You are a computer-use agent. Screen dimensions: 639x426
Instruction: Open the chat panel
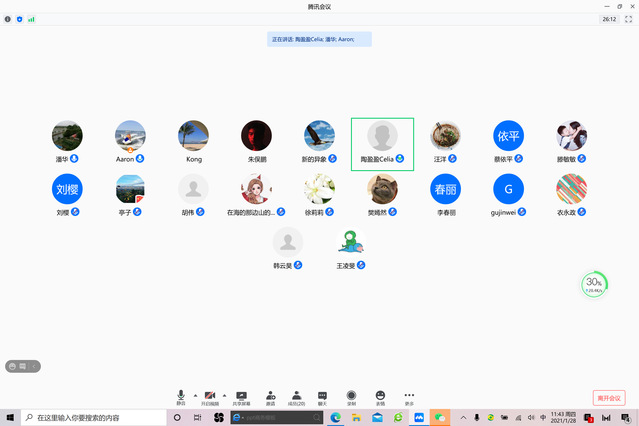tap(324, 397)
